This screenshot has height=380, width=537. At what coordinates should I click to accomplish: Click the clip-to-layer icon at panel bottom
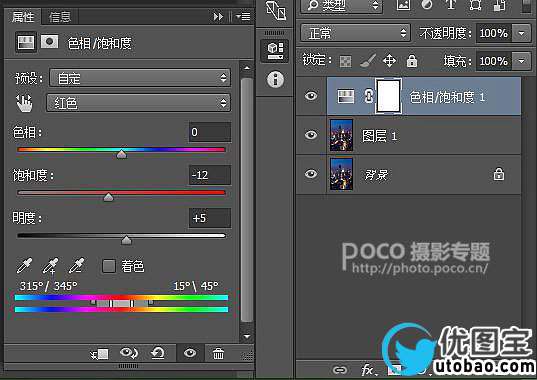(x=99, y=354)
